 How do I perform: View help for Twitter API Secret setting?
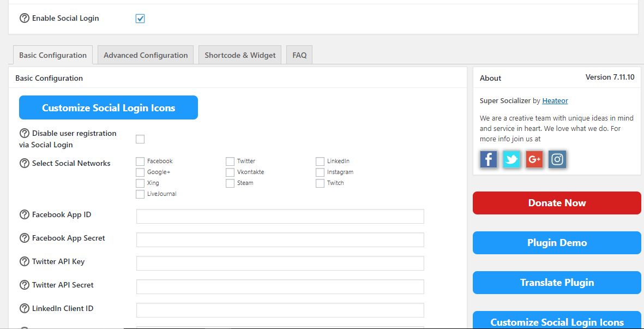24,285
